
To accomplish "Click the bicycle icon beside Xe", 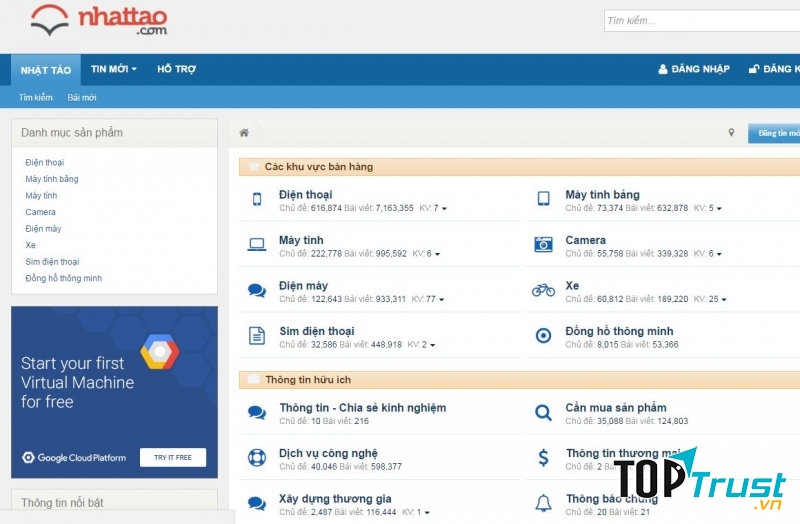I will [543, 290].
